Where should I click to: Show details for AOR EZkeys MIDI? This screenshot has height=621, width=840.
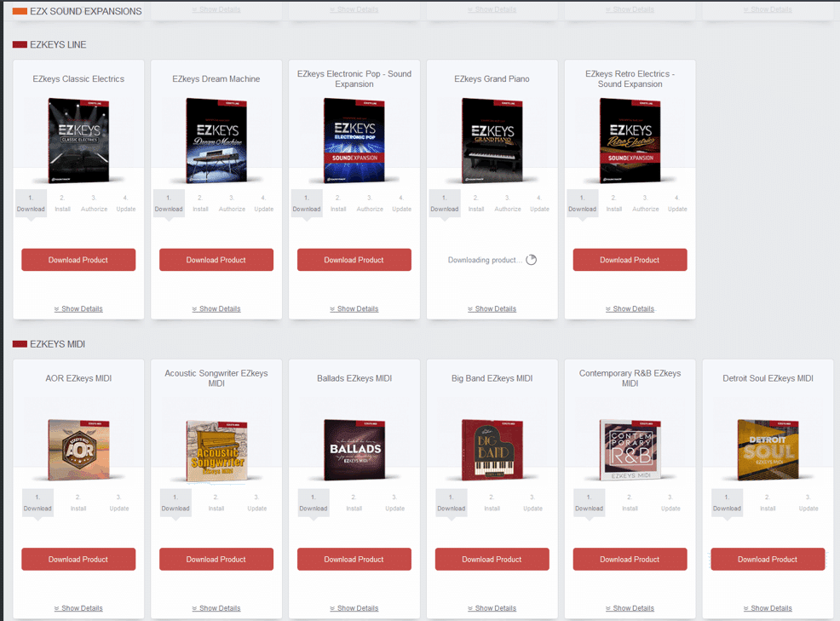pos(78,609)
